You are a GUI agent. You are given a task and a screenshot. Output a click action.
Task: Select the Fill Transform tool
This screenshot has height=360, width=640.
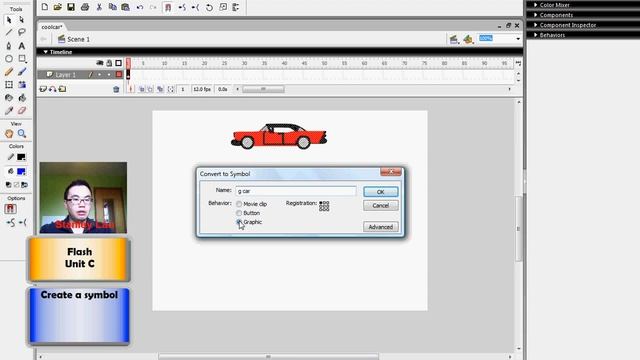coord(22,85)
